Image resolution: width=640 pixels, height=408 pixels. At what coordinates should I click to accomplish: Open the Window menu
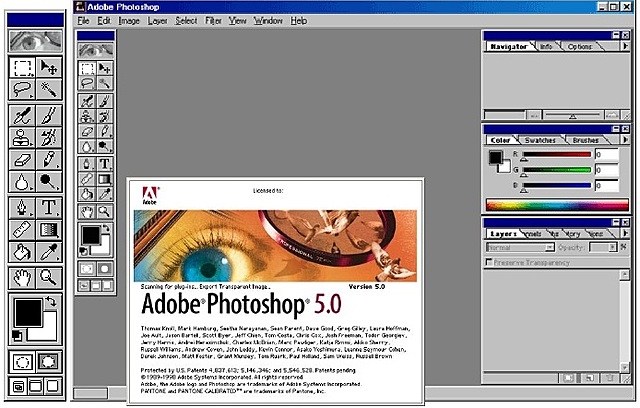click(268, 21)
